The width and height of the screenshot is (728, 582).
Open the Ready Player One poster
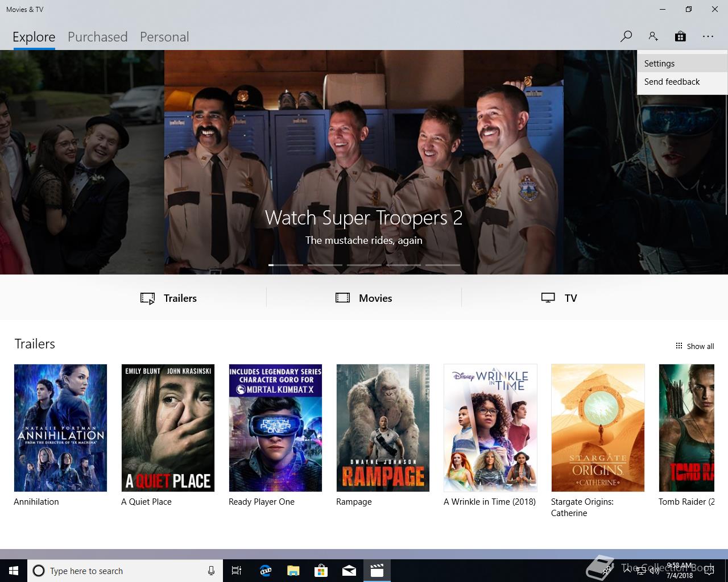click(275, 428)
